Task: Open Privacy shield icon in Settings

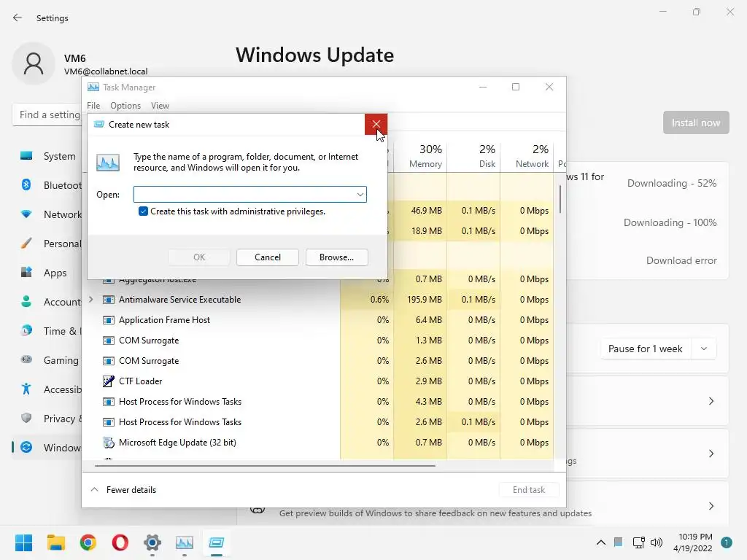Action: [26, 418]
